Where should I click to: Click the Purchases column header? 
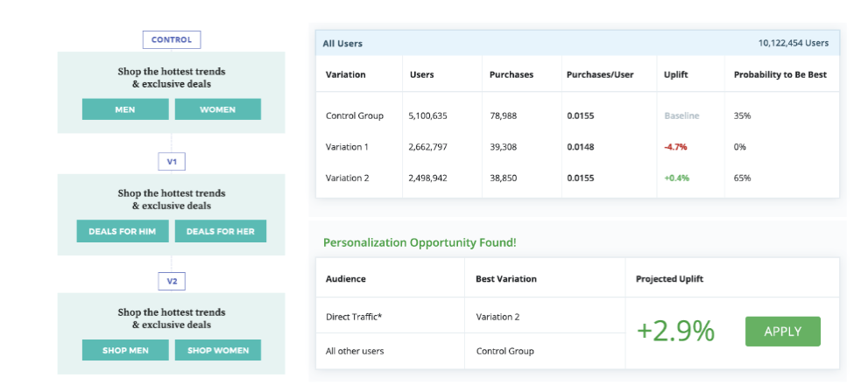click(512, 74)
